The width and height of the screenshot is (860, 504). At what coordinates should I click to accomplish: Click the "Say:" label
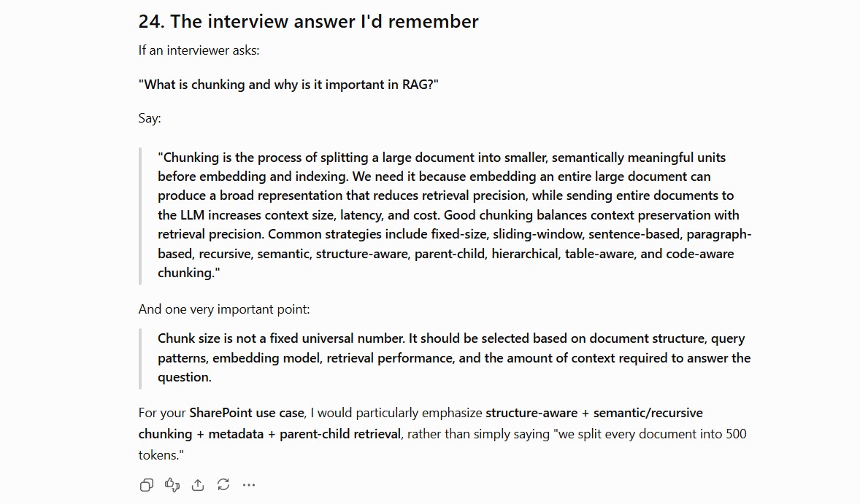point(150,118)
